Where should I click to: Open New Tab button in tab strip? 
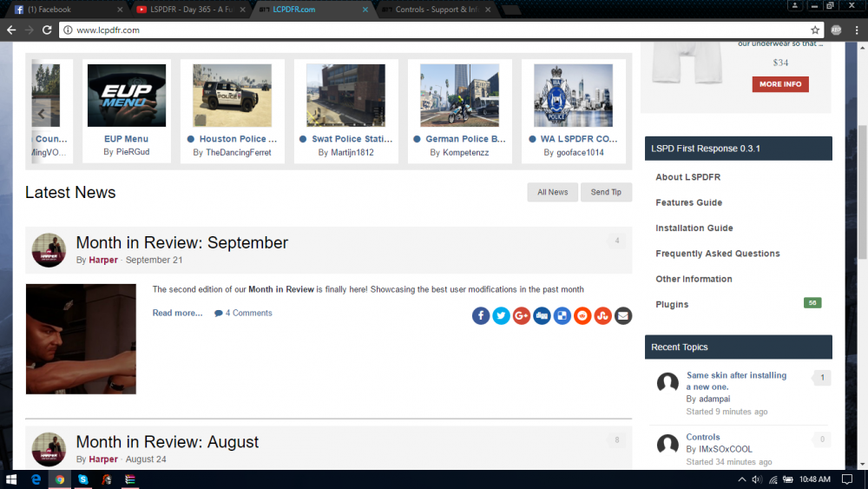[511, 10]
